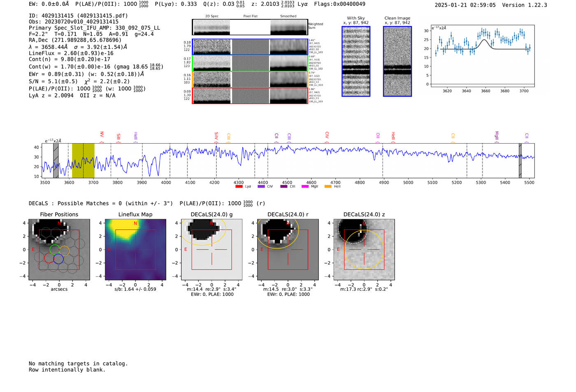
Task: Open the Gaussian line-fit plot
Action: (482, 56)
